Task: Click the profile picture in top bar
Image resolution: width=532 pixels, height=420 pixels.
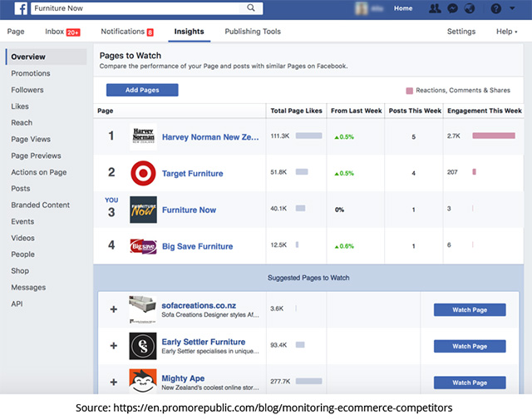Action: click(x=362, y=8)
